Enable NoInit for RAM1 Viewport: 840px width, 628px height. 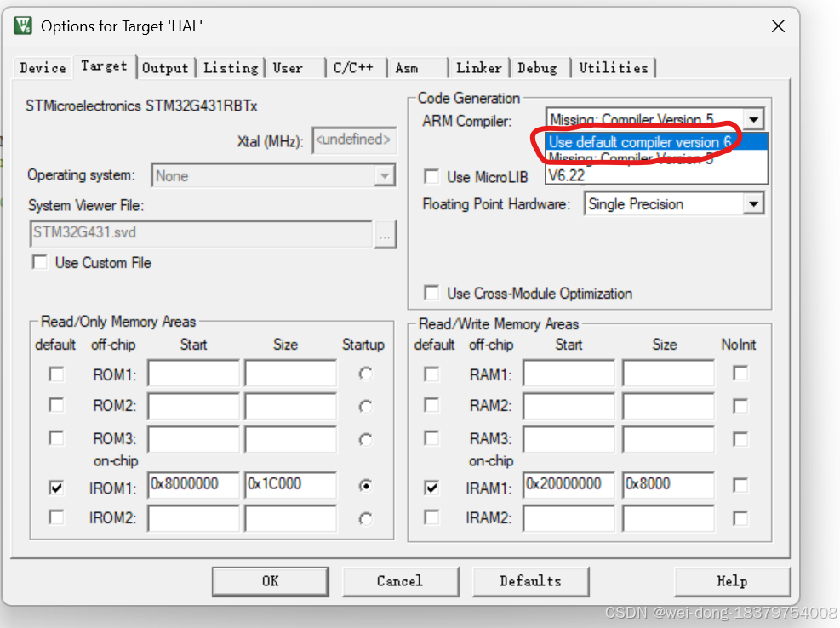pos(740,373)
